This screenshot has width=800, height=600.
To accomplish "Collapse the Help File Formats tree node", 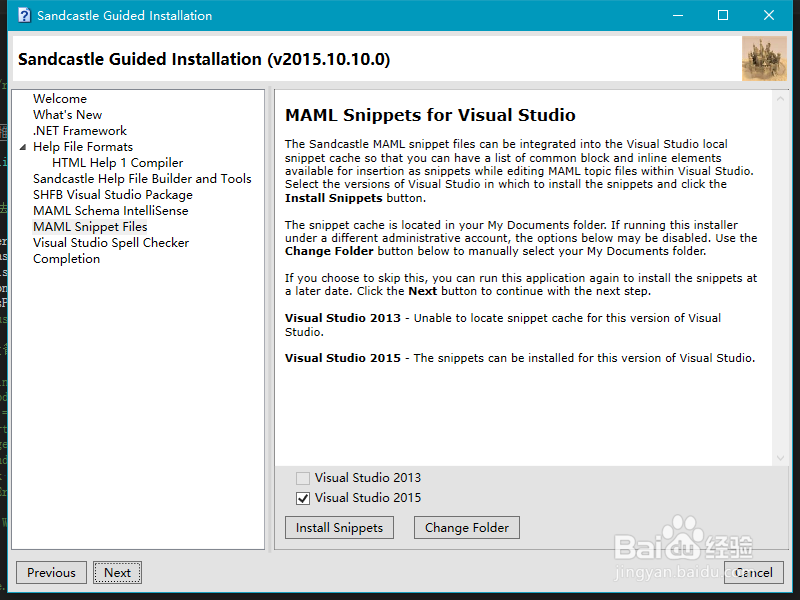I will tap(22, 147).
